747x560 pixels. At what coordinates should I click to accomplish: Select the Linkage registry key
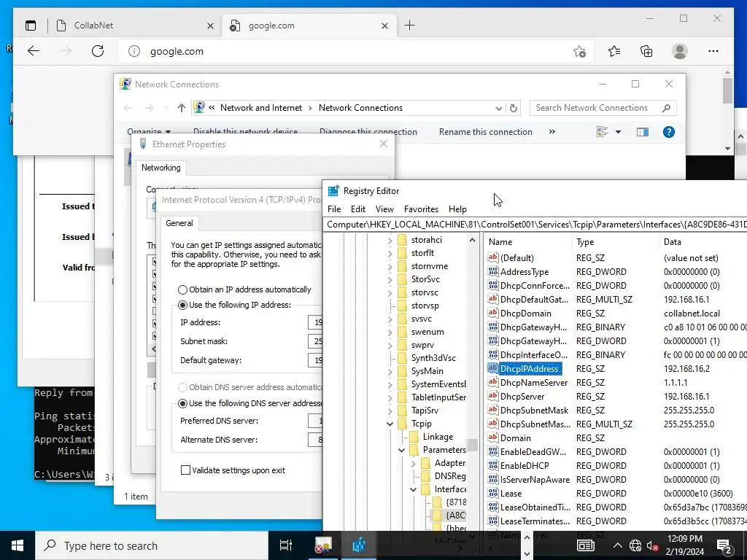coord(438,437)
